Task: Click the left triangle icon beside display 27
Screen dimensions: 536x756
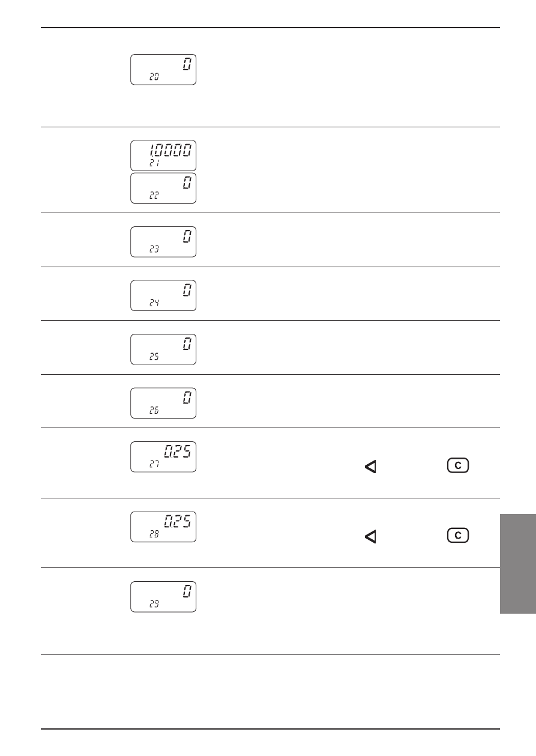Action: (x=370, y=467)
